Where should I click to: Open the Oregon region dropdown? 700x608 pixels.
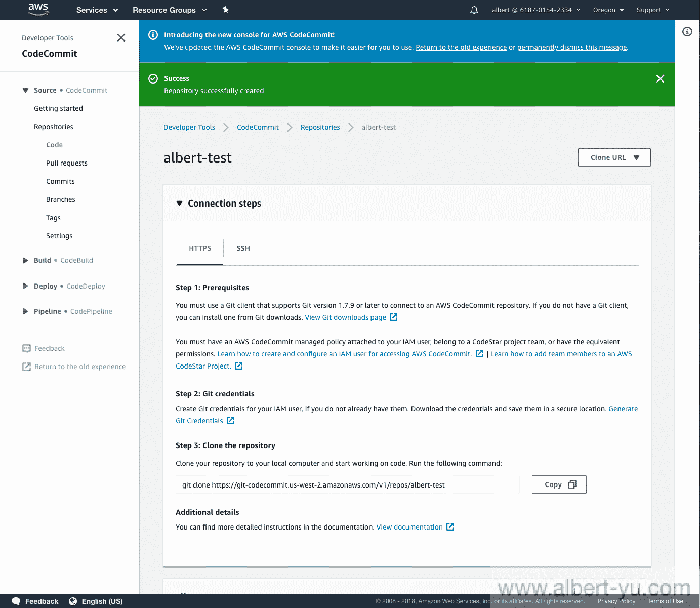pyautogui.click(x=608, y=10)
